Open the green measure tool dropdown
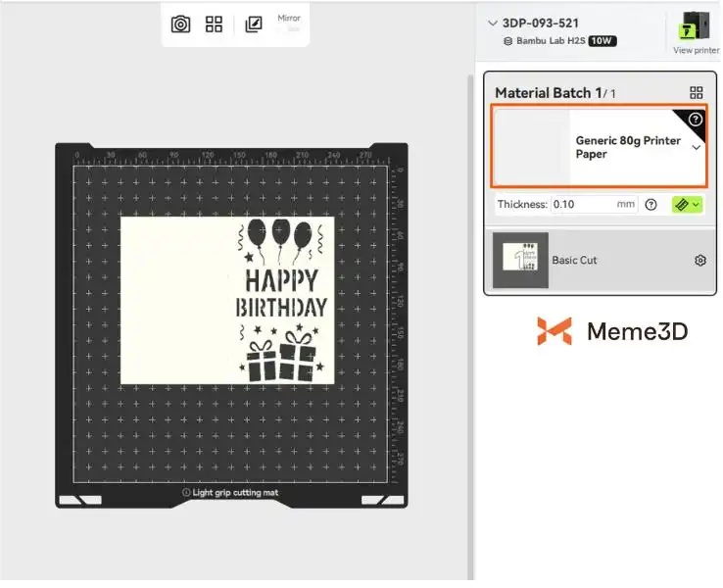 coord(687,204)
